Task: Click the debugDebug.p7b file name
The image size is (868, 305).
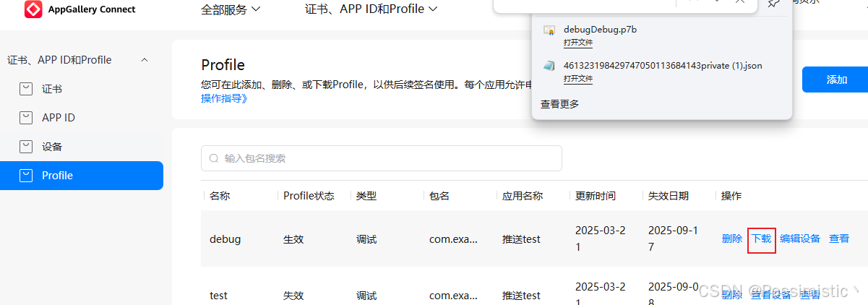Action: point(600,30)
